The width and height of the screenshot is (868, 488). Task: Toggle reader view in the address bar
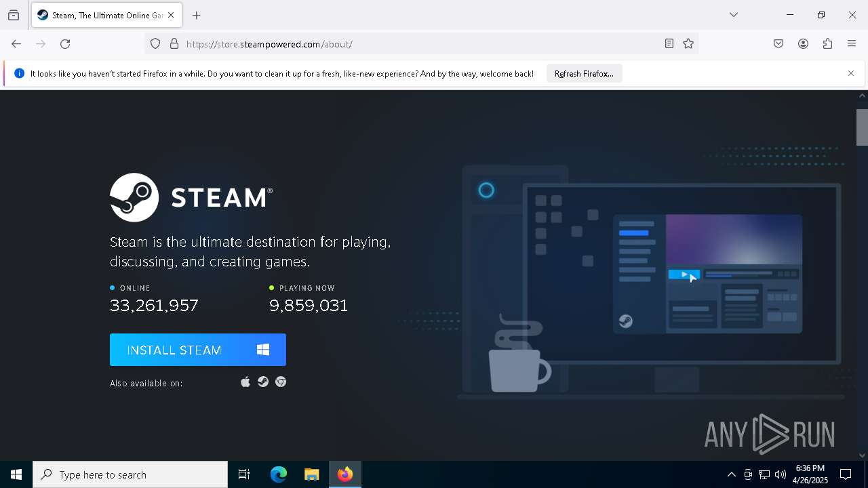point(669,44)
